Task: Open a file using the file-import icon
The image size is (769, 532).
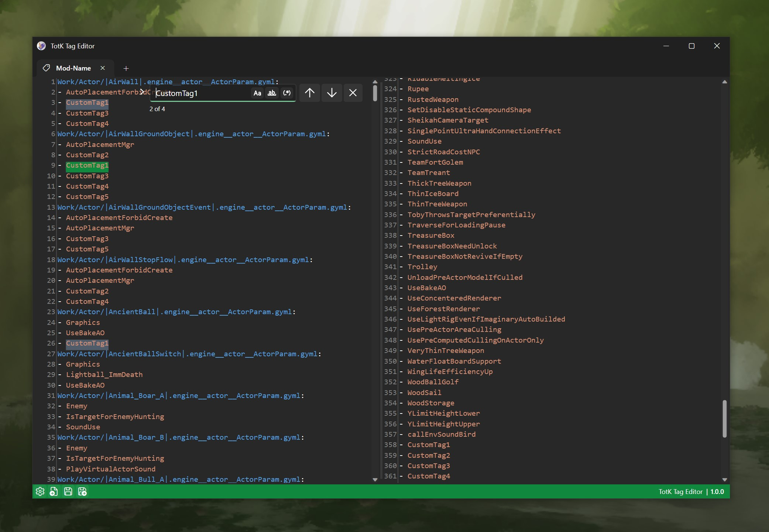Action: point(54,491)
